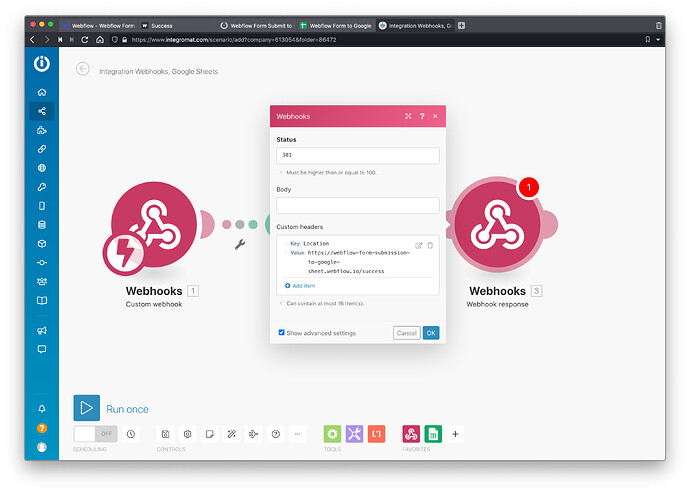Switch to Integration Webhooks browser tab
Viewport: 690px width, 493px height.
(x=416, y=26)
